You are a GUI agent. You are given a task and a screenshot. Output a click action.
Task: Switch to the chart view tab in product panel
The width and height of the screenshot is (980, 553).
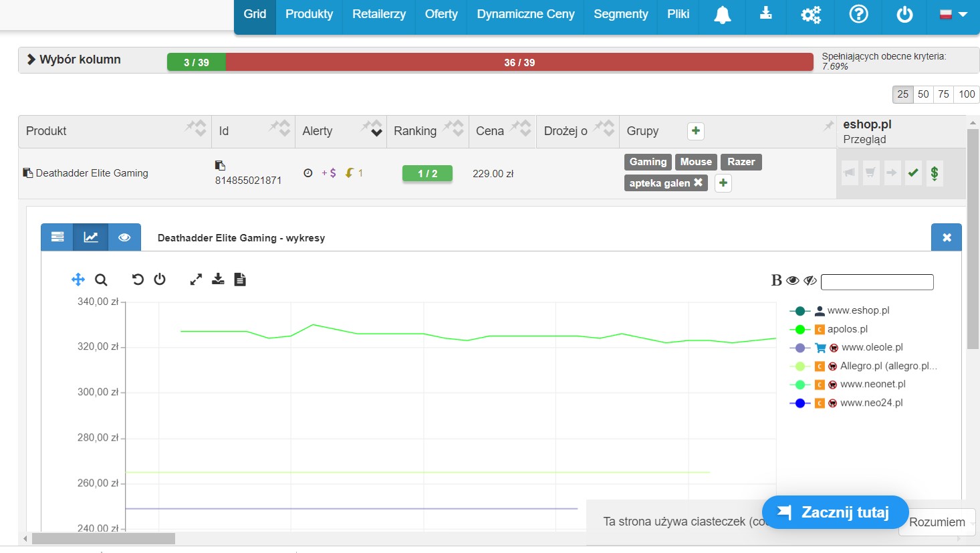click(91, 237)
